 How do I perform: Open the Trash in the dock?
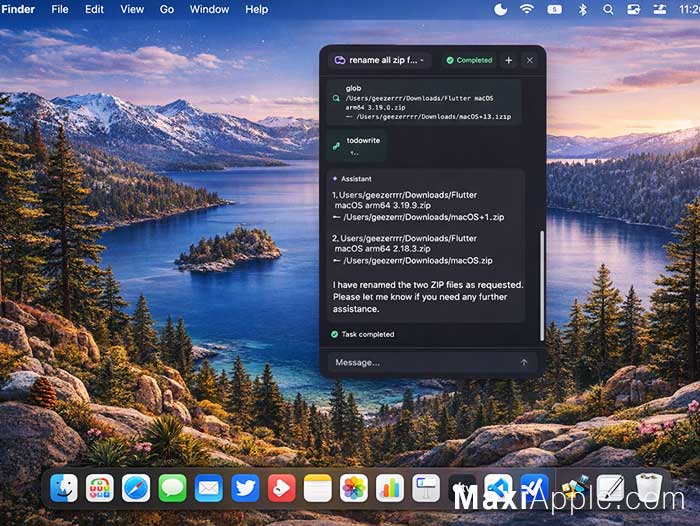[649, 488]
